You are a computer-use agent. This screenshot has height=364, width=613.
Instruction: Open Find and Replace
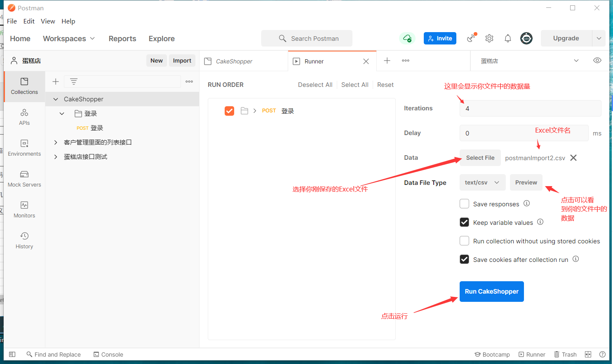(54, 355)
